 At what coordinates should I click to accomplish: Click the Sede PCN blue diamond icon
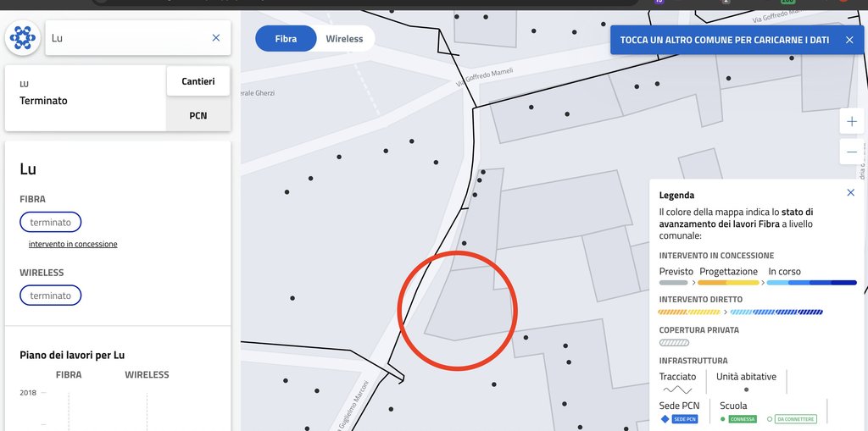tap(665, 419)
